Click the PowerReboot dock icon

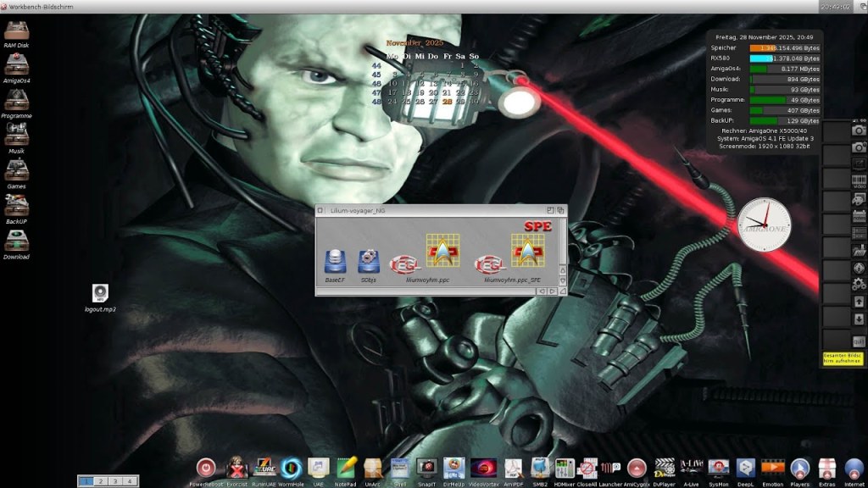coord(206,468)
